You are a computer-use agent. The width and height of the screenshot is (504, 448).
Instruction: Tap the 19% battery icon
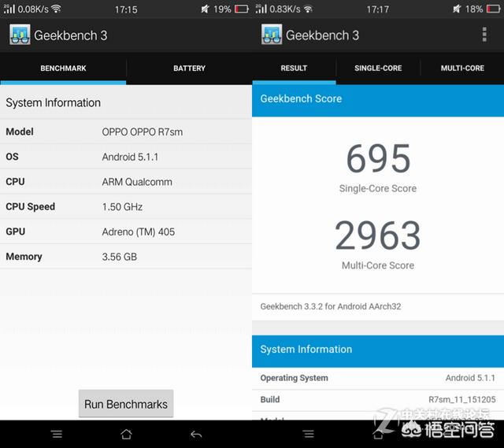(x=242, y=9)
